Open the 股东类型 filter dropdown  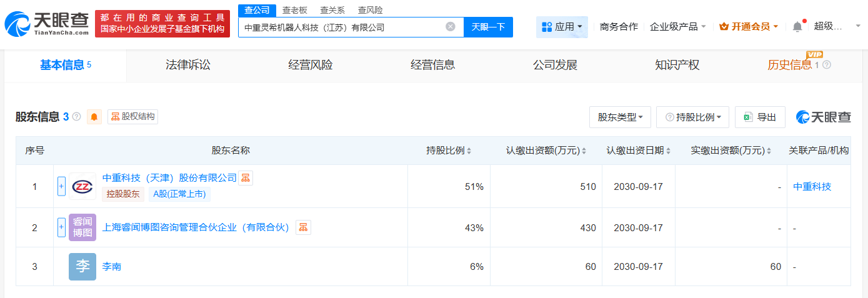coord(620,117)
